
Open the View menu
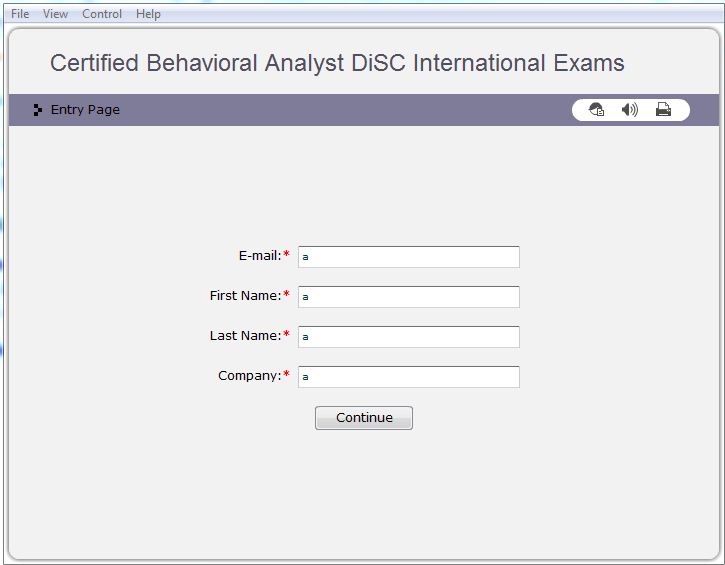[x=55, y=14]
